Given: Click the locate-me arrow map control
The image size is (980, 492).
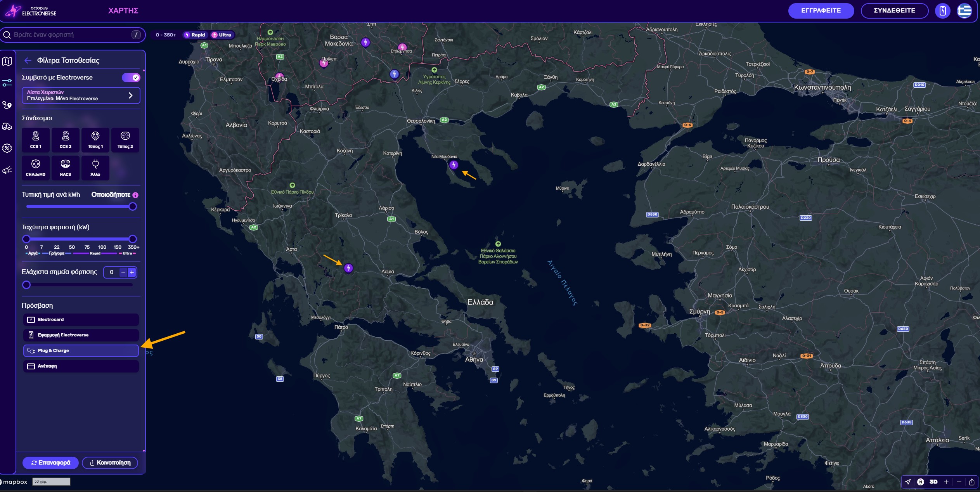Looking at the screenshot, I should click(908, 482).
